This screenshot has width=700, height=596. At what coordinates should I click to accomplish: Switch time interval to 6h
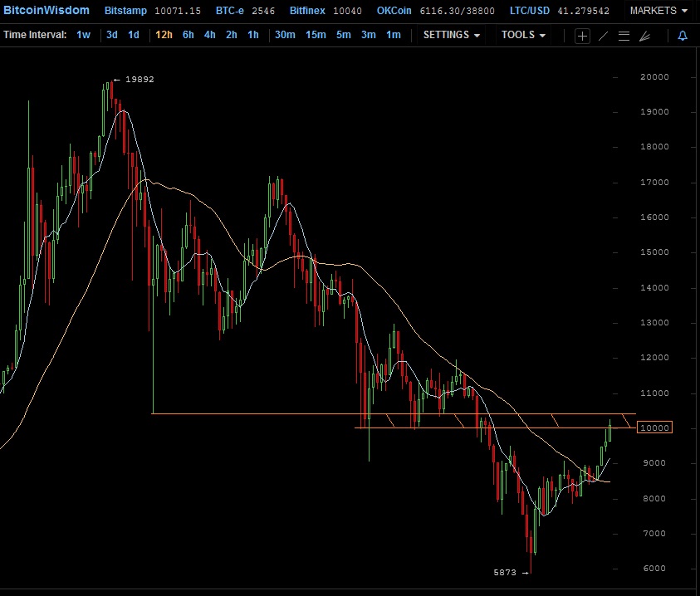pos(188,35)
